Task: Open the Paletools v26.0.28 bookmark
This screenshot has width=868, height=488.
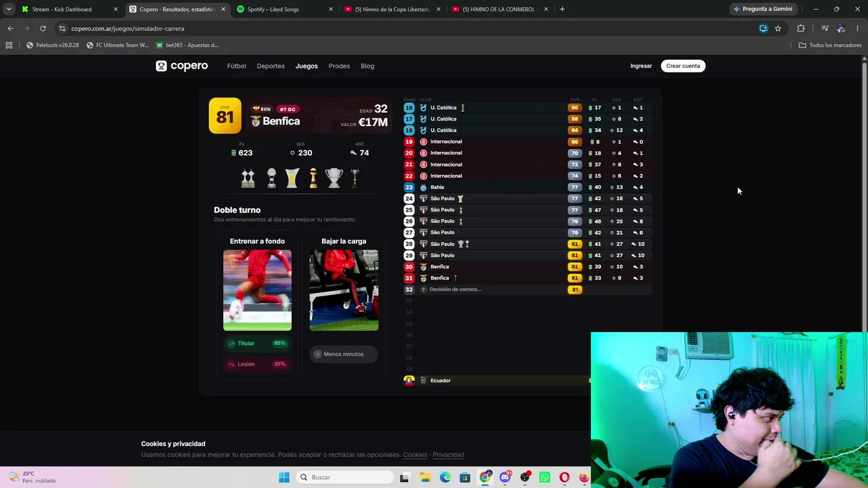Action: [x=52, y=45]
